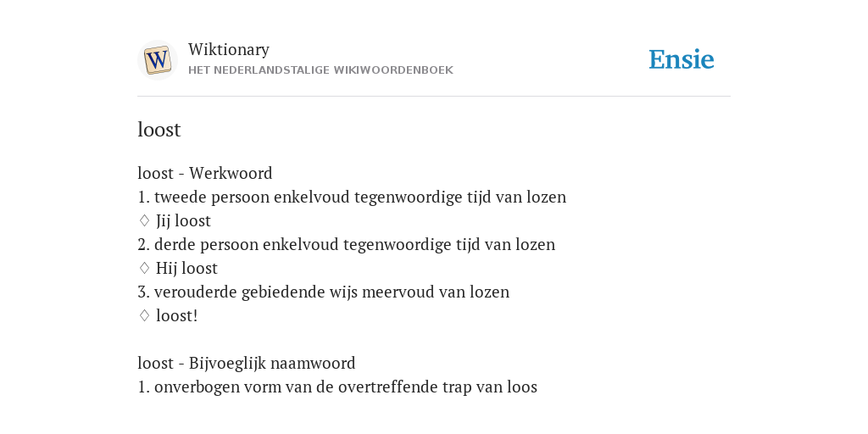The image size is (868, 434).
Task: Click the 'verouderde gebiedende wijs meervoud' definition
Action: (323, 292)
